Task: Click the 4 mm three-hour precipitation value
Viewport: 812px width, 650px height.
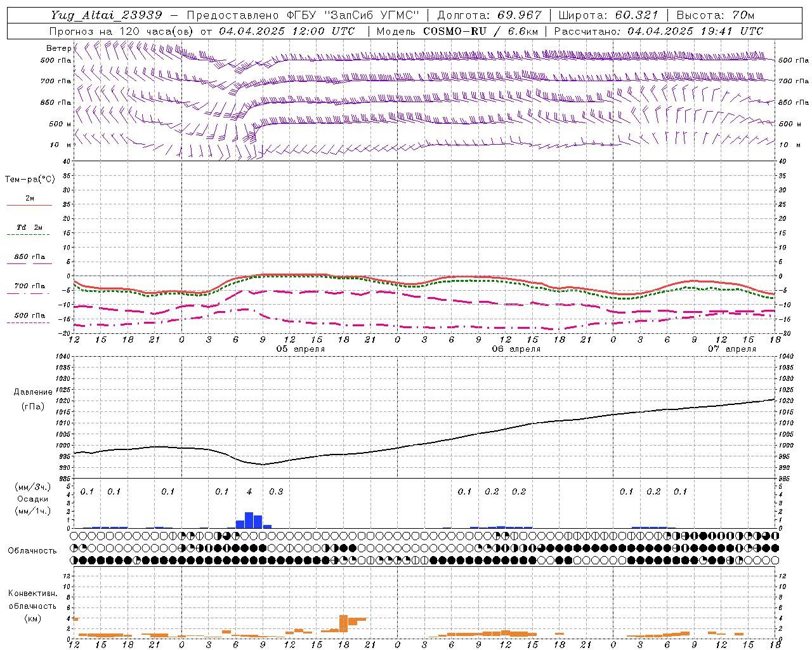Action: (249, 492)
